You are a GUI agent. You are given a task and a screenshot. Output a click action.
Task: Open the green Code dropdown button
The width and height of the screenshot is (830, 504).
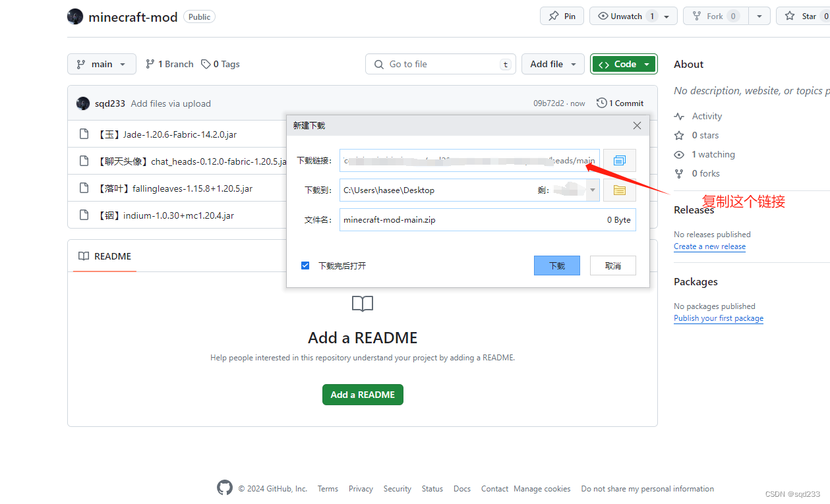(x=624, y=64)
